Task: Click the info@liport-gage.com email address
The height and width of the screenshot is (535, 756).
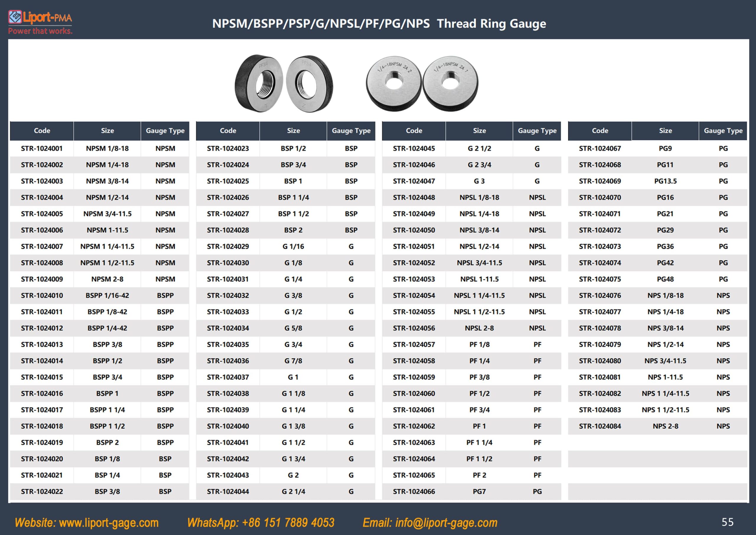Action: pos(446,523)
